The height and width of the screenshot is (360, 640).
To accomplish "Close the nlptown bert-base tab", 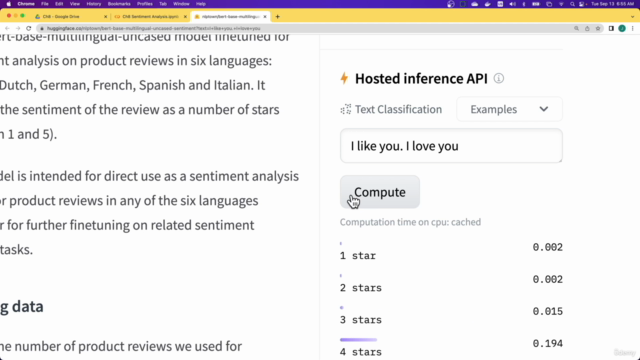I will 265,17.
